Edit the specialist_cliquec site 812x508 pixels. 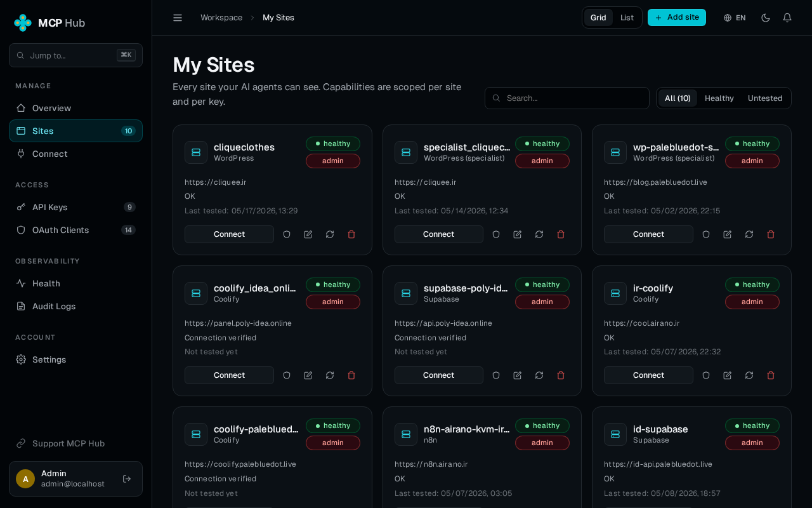tap(518, 234)
